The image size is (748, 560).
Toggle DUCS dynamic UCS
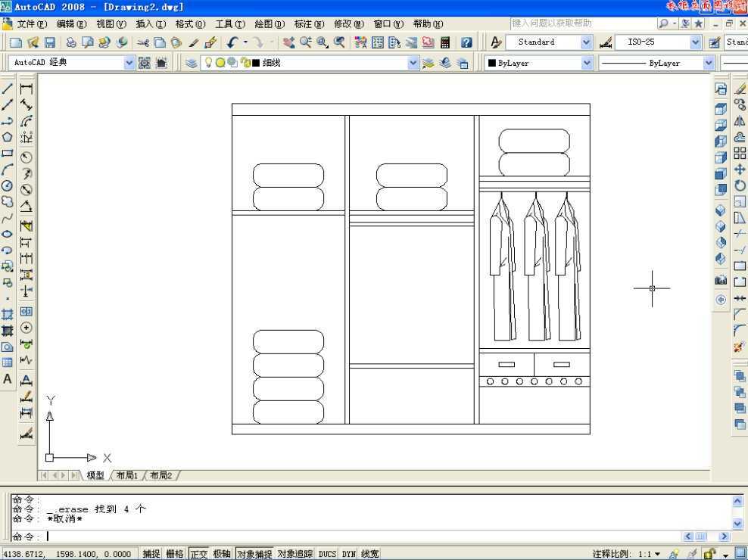pos(327,554)
